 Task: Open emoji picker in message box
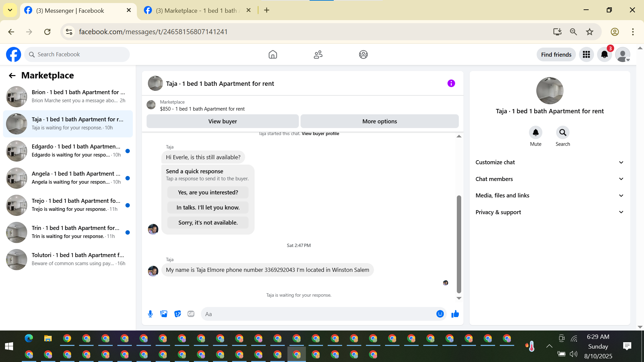(x=440, y=314)
